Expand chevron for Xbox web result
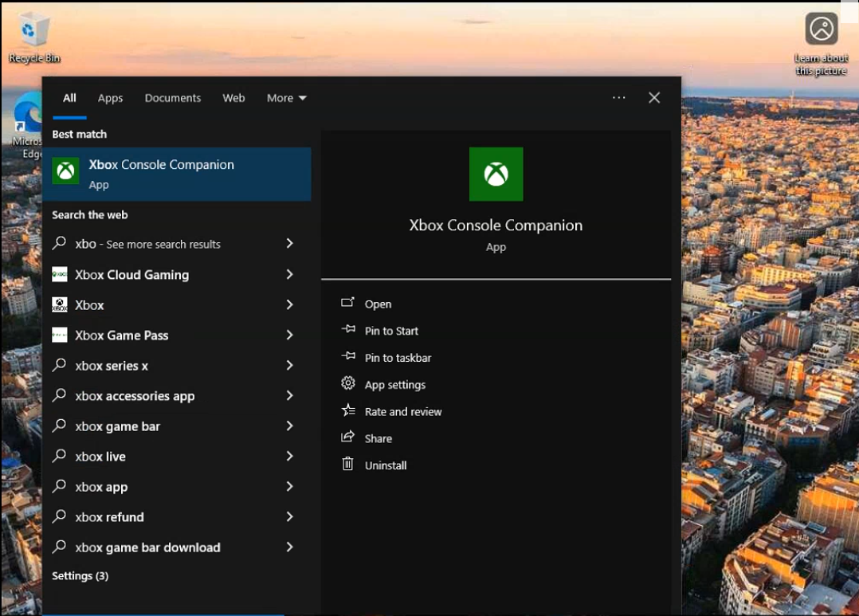 (x=290, y=304)
